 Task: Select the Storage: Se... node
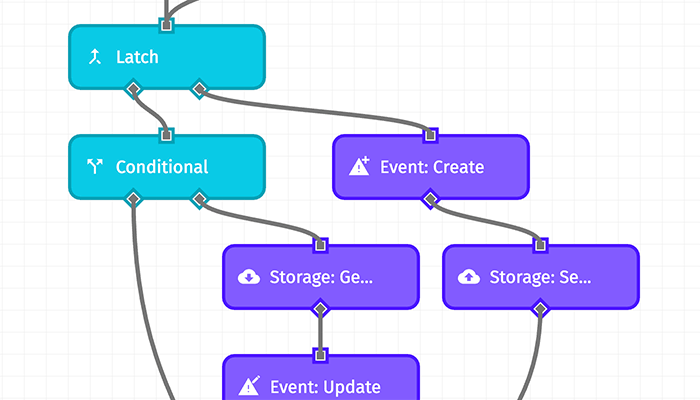point(541,277)
